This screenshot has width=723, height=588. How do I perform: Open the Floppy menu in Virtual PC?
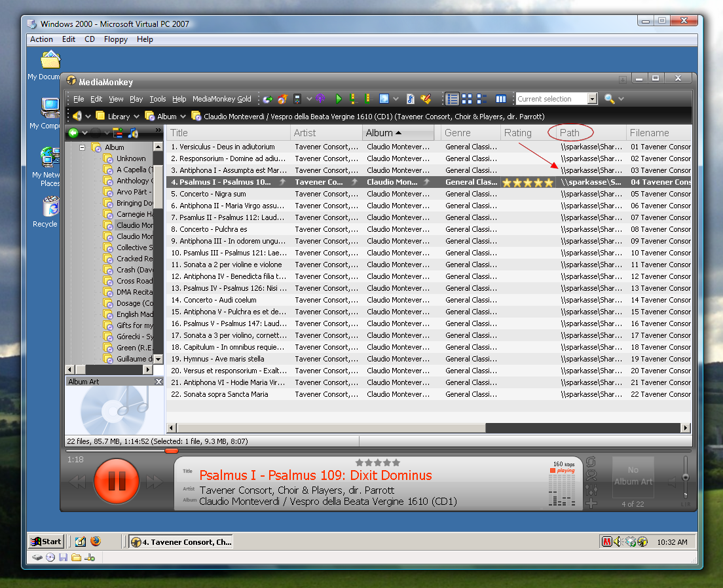[x=116, y=39]
